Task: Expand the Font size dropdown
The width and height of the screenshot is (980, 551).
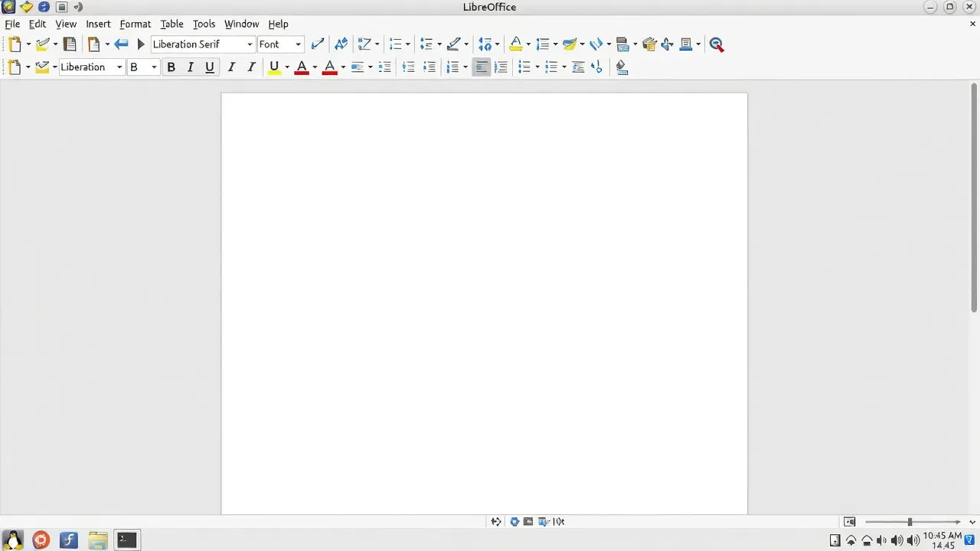Action: pos(299,44)
